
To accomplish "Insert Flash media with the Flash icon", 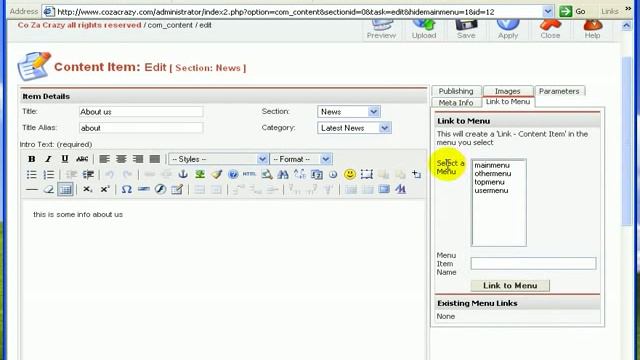I will (x=160, y=189).
